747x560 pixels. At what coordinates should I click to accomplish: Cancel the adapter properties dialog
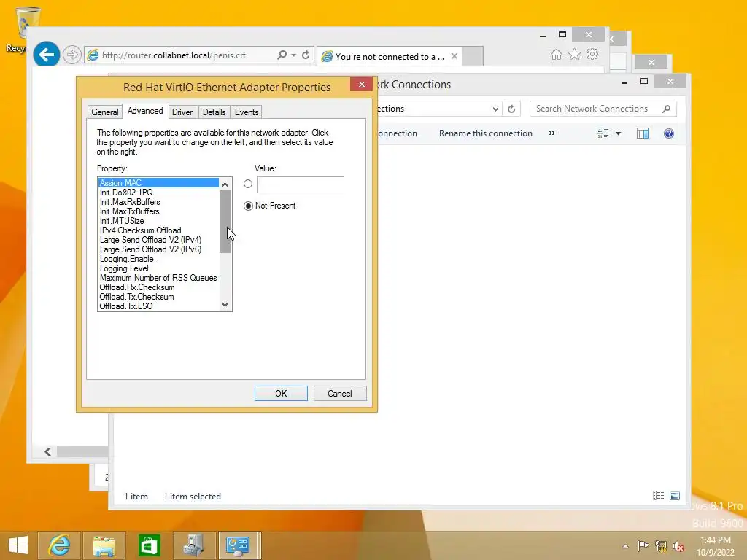click(x=340, y=393)
